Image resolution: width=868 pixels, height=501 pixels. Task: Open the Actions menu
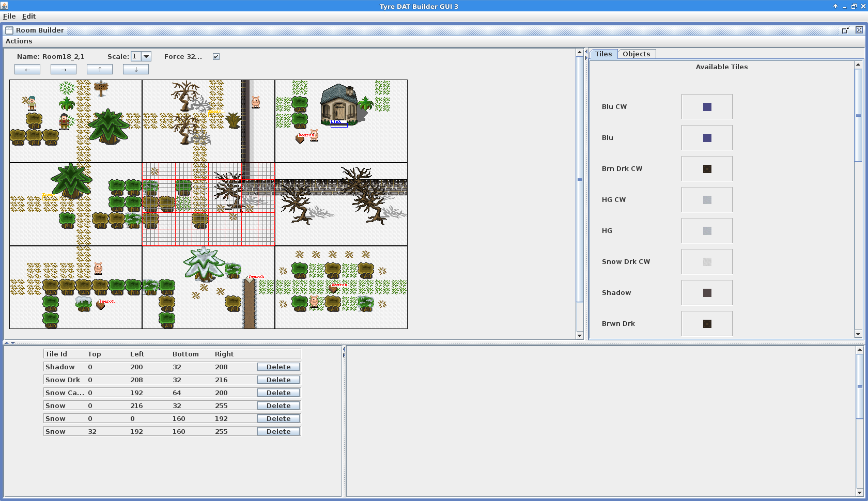pyautogui.click(x=19, y=41)
